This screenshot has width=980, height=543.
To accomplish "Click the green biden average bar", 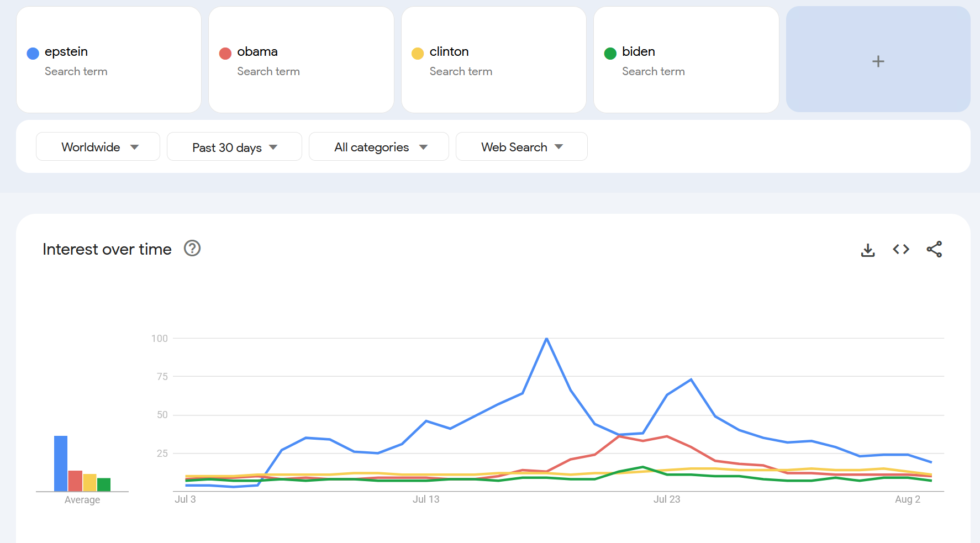I will pos(104,484).
